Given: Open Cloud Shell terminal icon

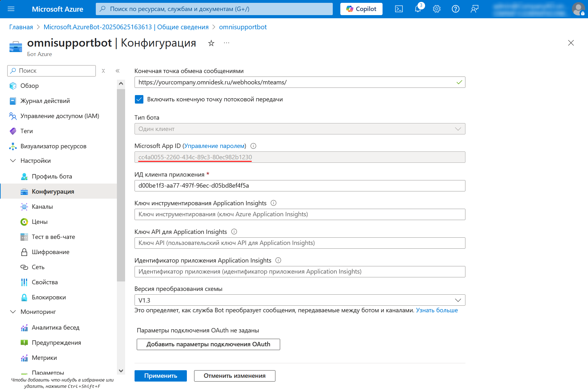Looking at the screenshot, I should [399, 9].
